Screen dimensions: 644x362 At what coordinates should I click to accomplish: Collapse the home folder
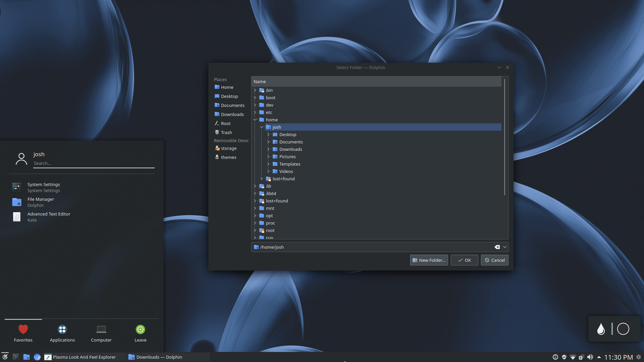(255, 120)
